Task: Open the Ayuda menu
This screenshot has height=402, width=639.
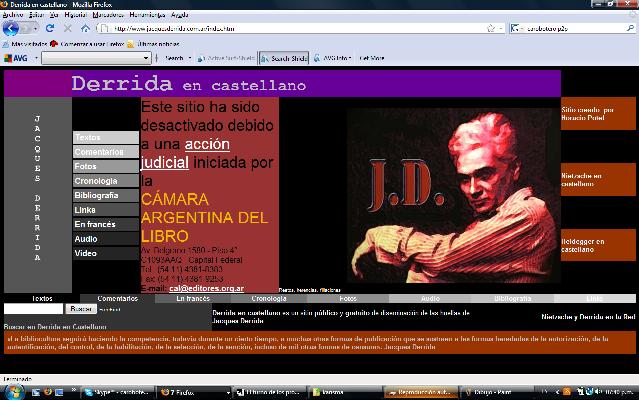Action: click(x=179, y=15)
